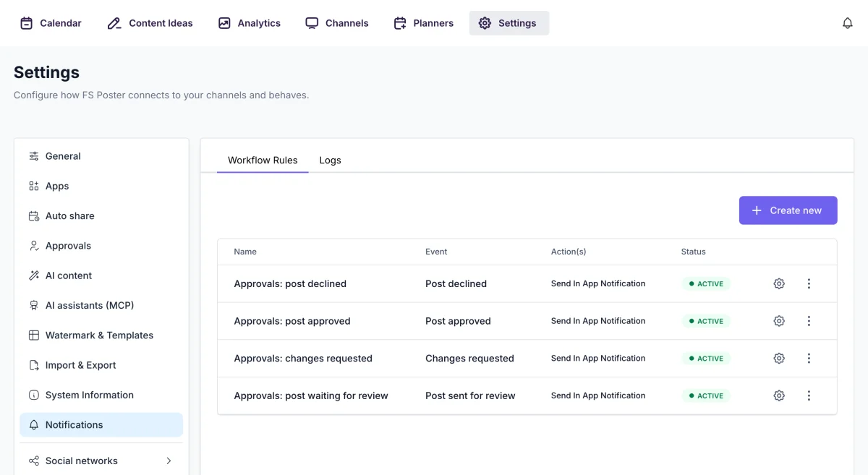Click the Status column header

(693, 252)
